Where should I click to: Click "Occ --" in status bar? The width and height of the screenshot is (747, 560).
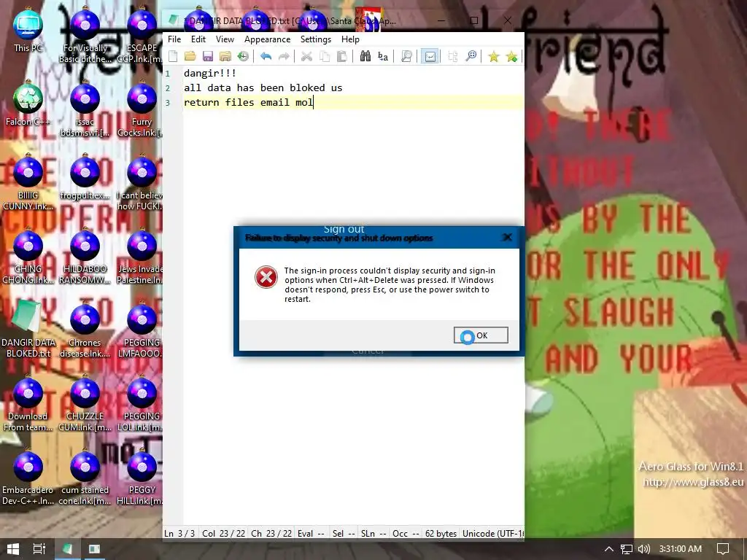pyautogui.click(x=406, y=533)
